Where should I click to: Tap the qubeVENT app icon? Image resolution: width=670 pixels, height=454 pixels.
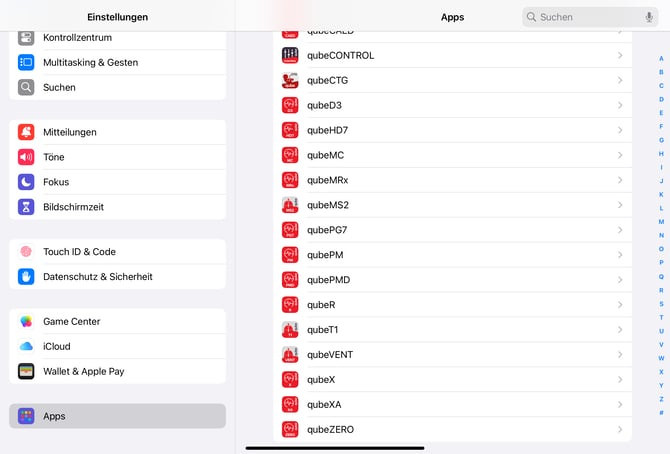point(290,355)
